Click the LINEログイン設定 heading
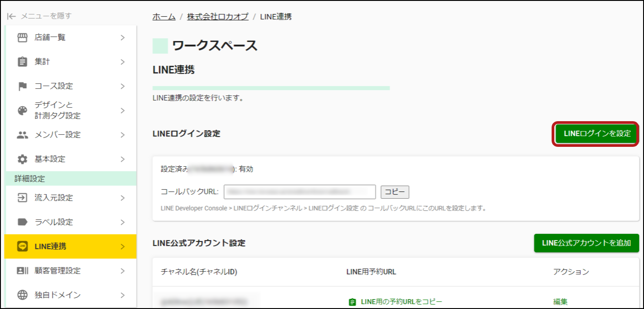 pos(187,134)
